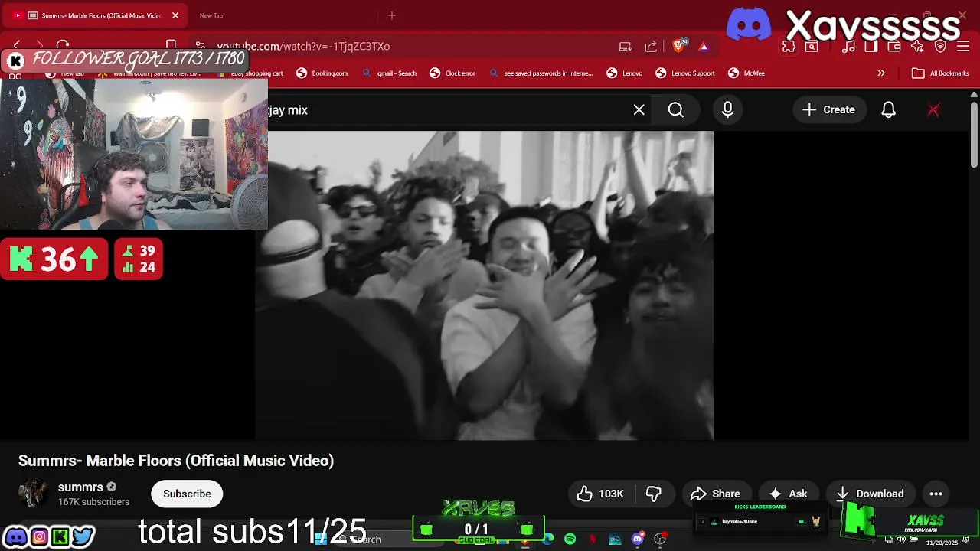Click the tab search icon in toolbar
This screenshot has height=551, width=980.
pos(812,47)
